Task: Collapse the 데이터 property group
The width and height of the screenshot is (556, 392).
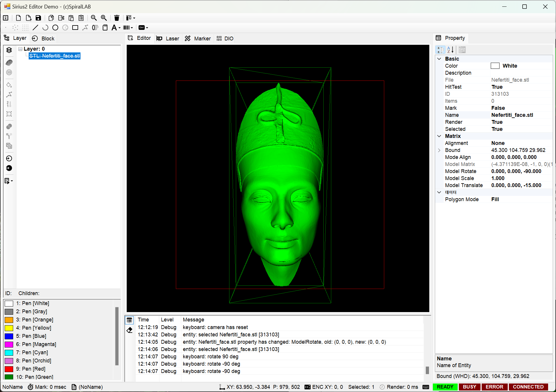Action: pyautogui.click(x=439, y=192)
